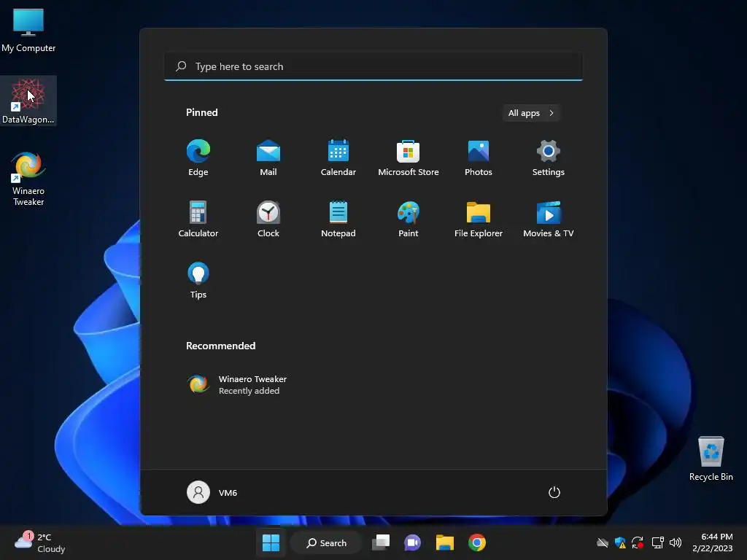Open the Chat (Teams) taskbar icon
The height and width of the screenshot is (560, 747).
[413, 542]
